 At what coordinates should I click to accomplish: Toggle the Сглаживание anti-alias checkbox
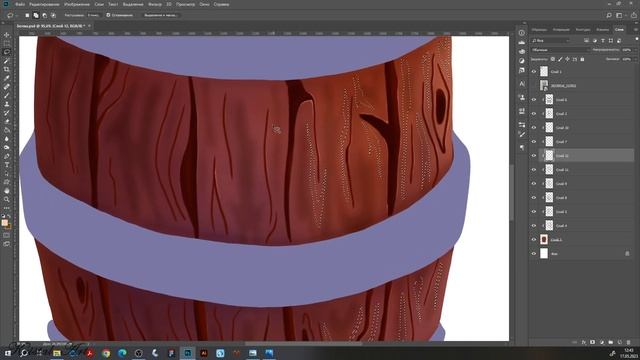(109, 15)
